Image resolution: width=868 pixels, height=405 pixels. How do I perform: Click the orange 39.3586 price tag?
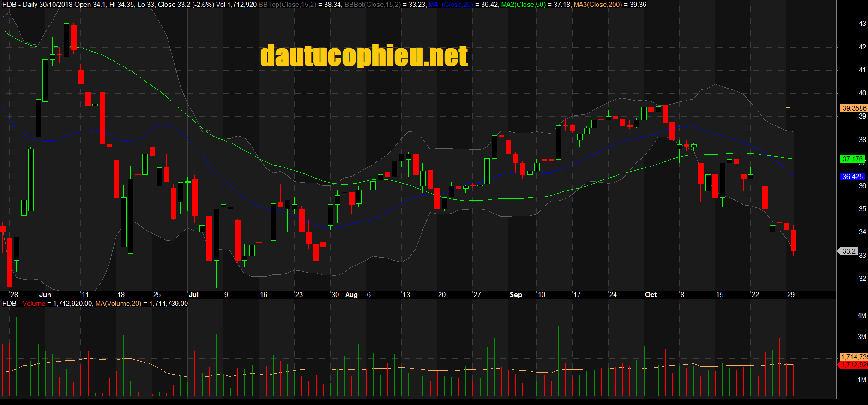[854, 108]
